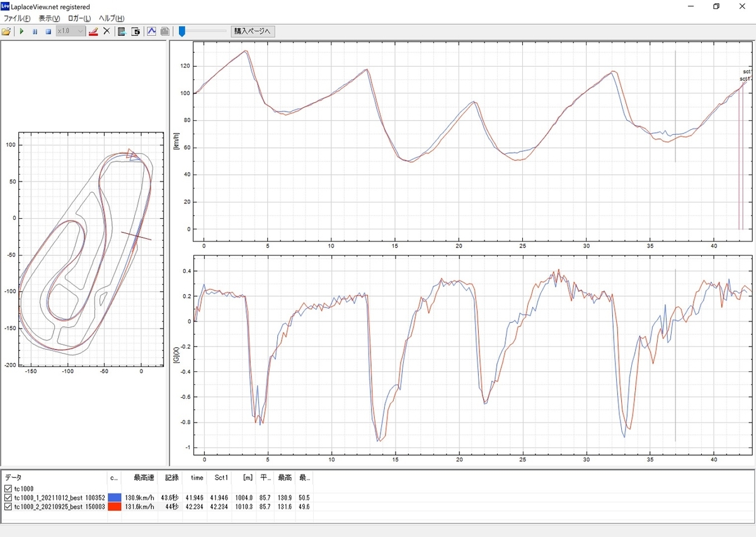
Task: Select the tc1000_1_20211012_best 100352 row name
Action: click(60, 497)
